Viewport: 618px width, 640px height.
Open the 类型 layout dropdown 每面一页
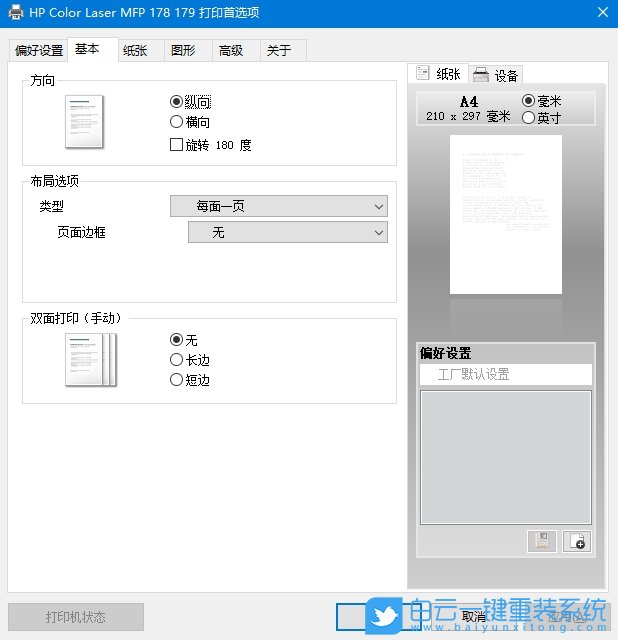click(x=279, y=206)
